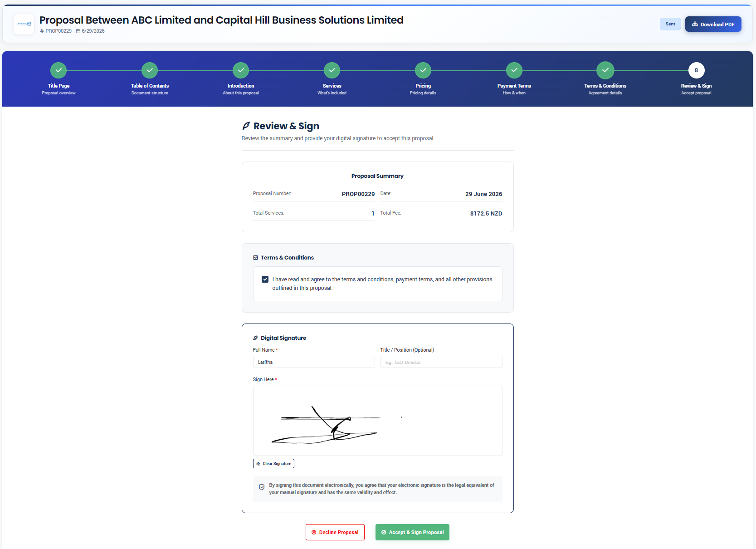Click the shield icon in the legal notice
Image resolution: width=756 pixels, height=549 pixels.
click(262, 487)
